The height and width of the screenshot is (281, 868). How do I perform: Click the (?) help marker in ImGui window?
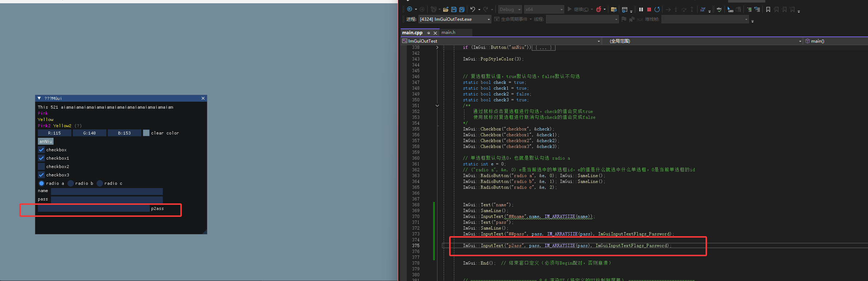pyautogui.click(x=78, y=126)
